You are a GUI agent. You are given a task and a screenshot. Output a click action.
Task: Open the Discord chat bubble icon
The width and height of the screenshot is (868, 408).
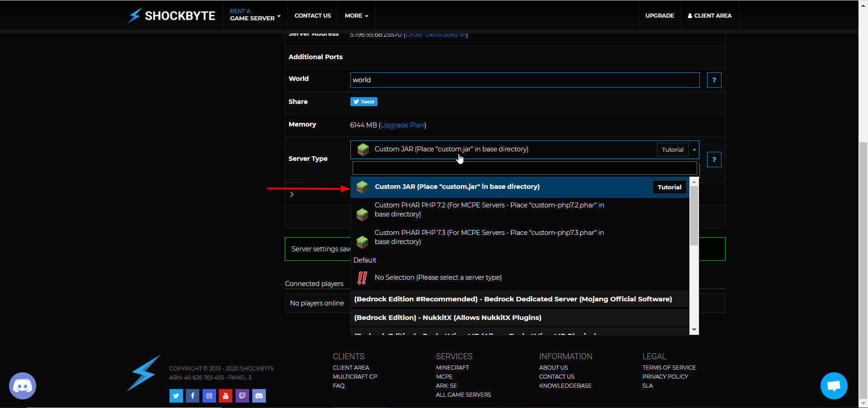coord(23,386)
